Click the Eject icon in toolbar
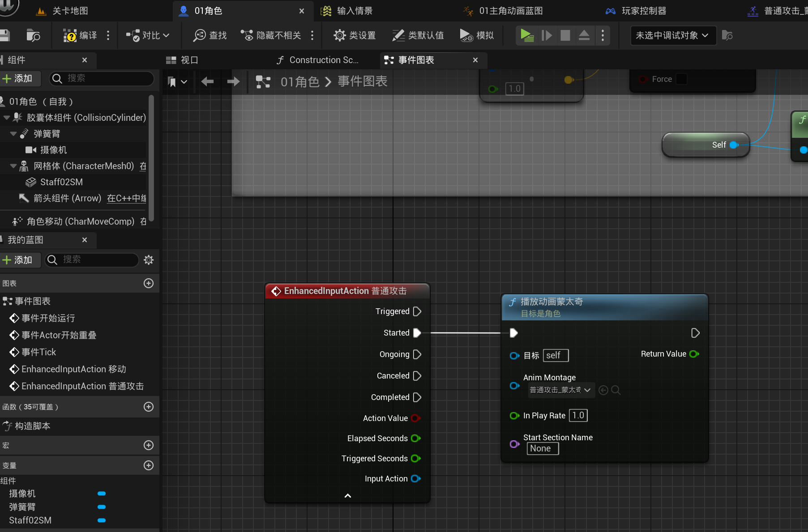The height and width of the screenshot is (532, 808). [x=584, y=35]
